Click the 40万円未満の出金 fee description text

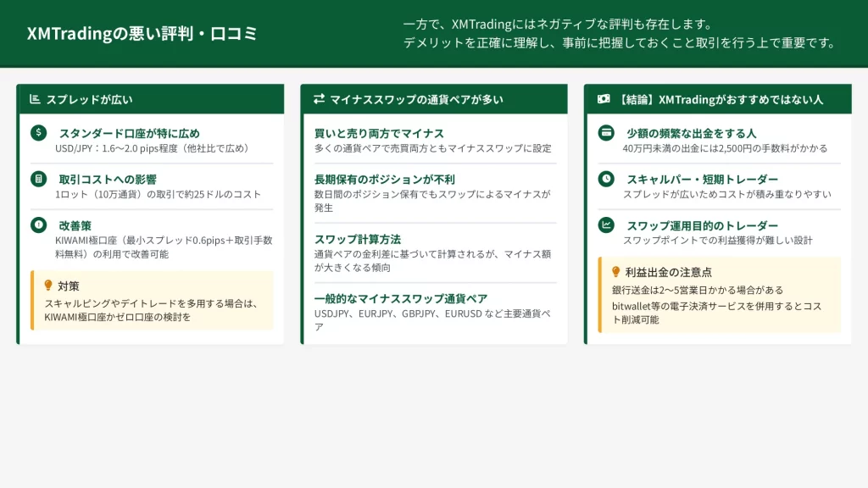pyautogui.click(x=725, y=148)
